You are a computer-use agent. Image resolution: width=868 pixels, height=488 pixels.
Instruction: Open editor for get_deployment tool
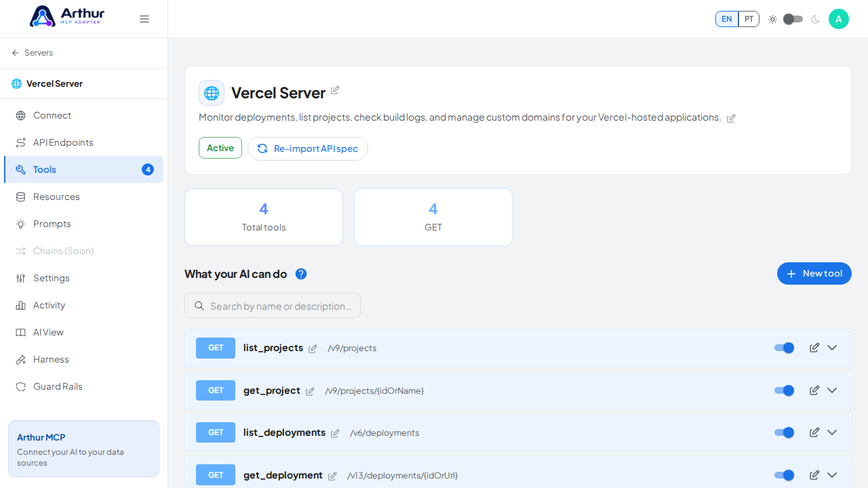814,475
